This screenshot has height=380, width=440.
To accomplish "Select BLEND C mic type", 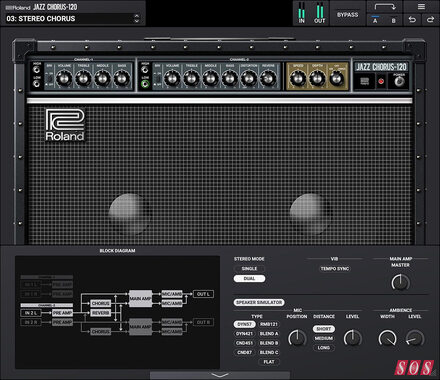I will coord(269,352).
